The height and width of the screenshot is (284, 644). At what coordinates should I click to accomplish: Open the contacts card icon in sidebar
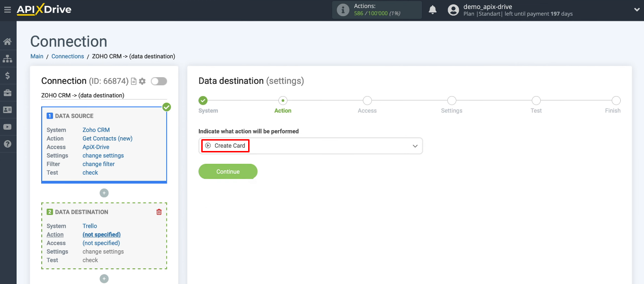8,109
